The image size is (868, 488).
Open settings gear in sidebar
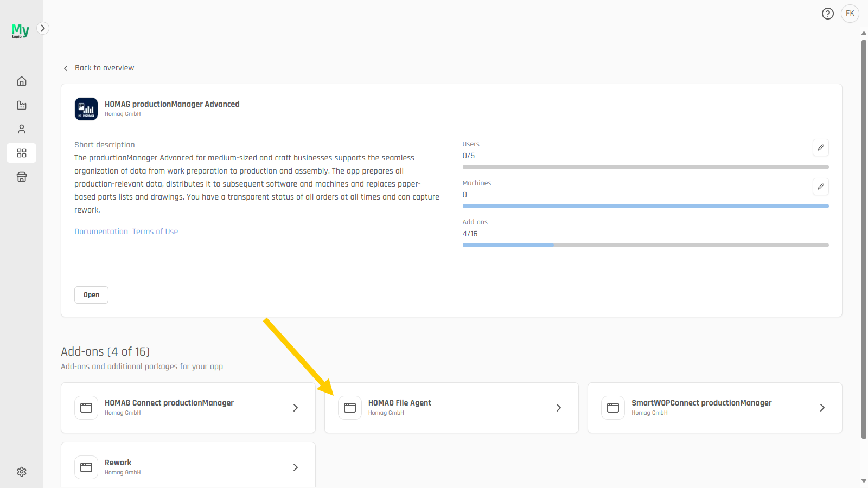click(22, 472)
